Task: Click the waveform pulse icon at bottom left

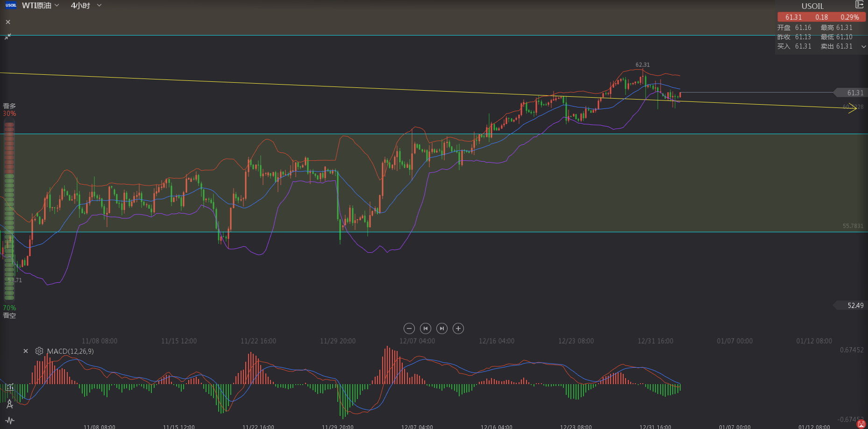Action: pos(10,420)
